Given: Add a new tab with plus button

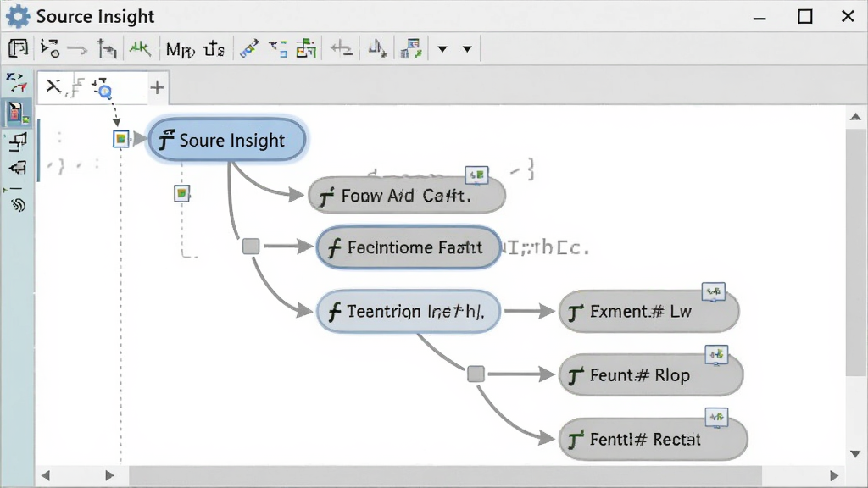Looking at the screenshot, I should coord(157,87).
